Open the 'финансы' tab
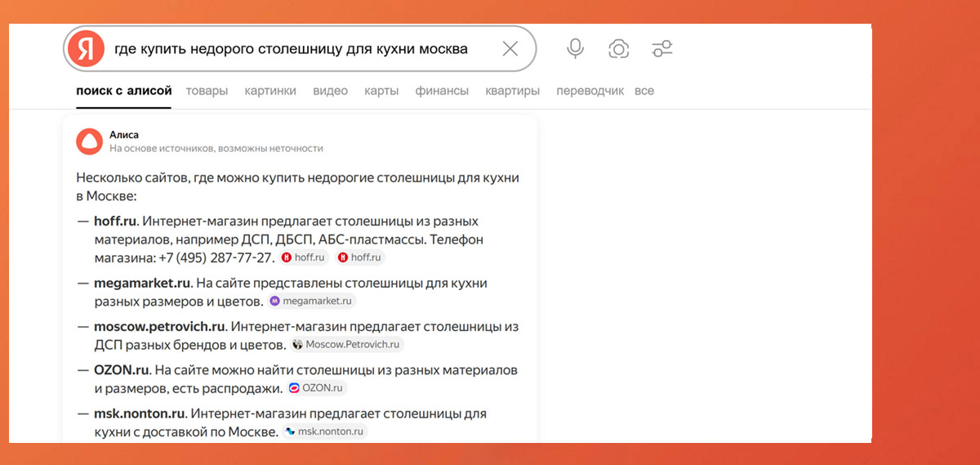The image size is (980, 465). point(442,91)
